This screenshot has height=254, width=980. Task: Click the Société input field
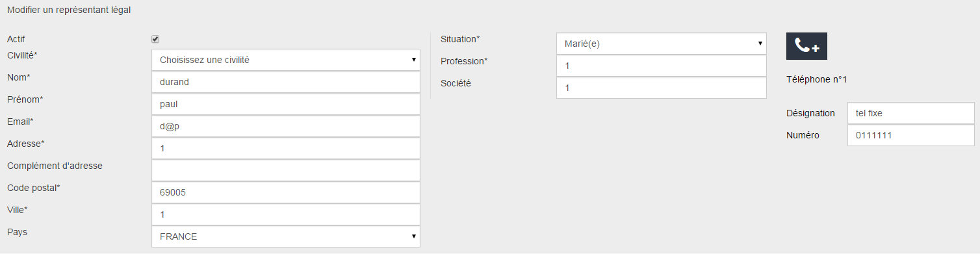click(662, 88)
